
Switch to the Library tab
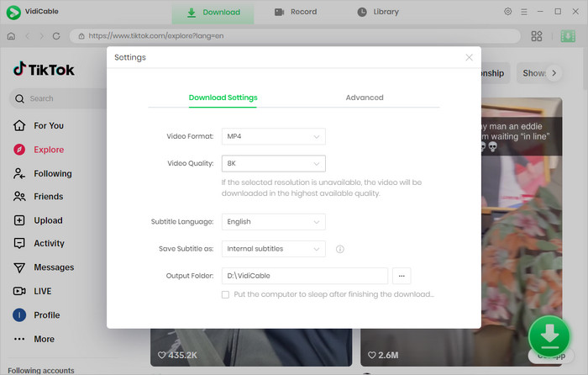click(378, 12)
